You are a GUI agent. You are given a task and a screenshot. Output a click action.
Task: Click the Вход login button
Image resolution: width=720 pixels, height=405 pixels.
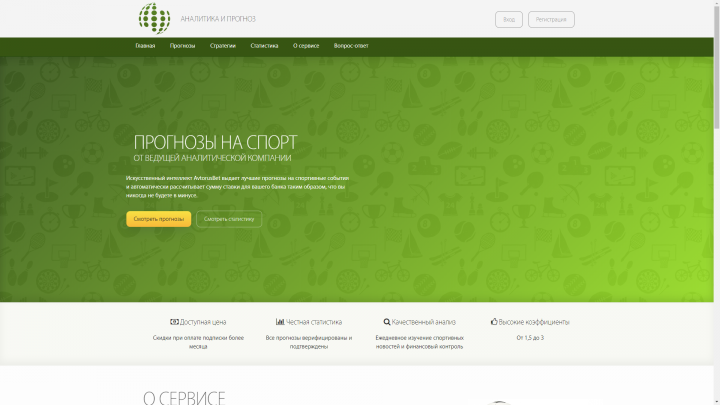point(509,19)
